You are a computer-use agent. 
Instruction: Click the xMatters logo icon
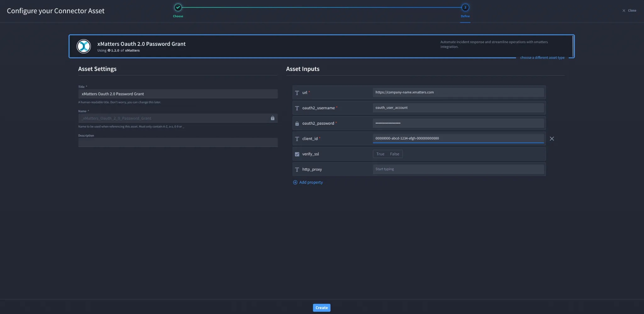coord(84,46)
